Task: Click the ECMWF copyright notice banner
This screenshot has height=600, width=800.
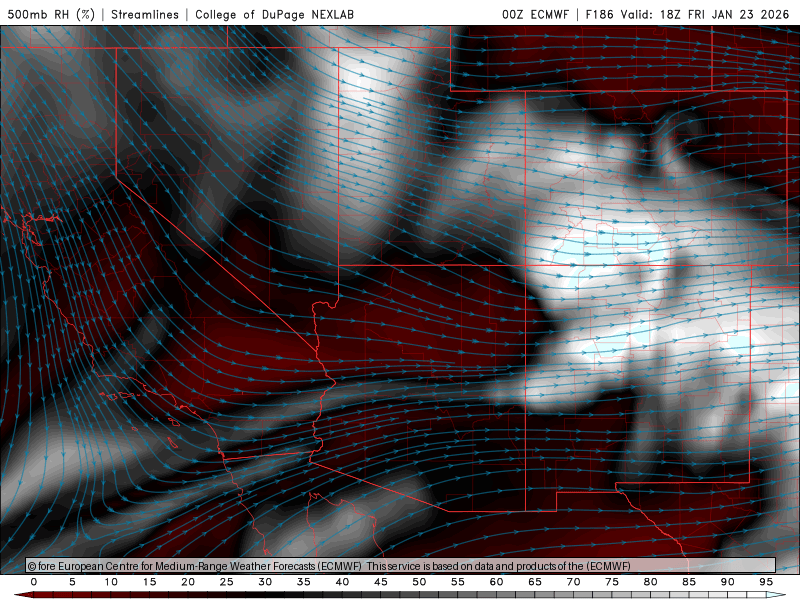Action: pos(401,566)
